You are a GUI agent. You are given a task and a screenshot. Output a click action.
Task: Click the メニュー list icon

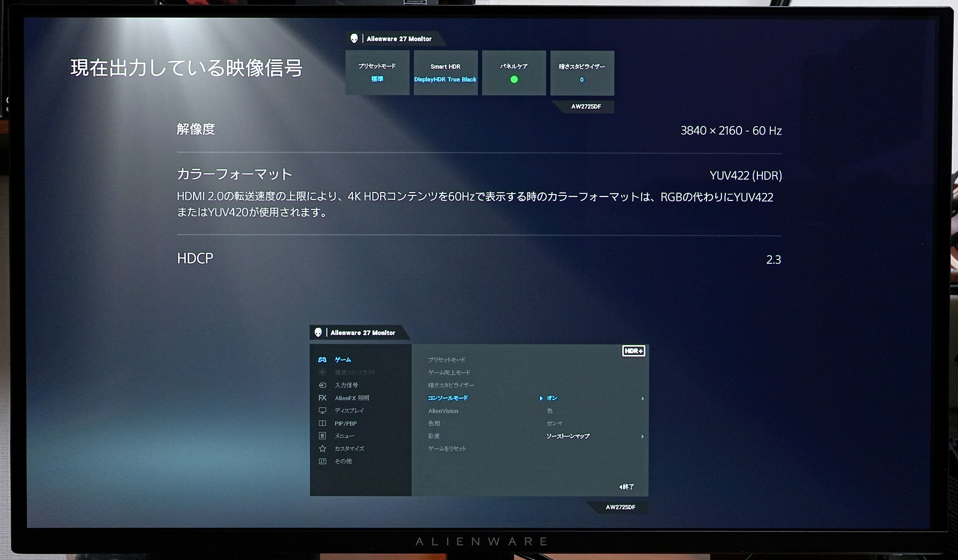tap(322, 436)
